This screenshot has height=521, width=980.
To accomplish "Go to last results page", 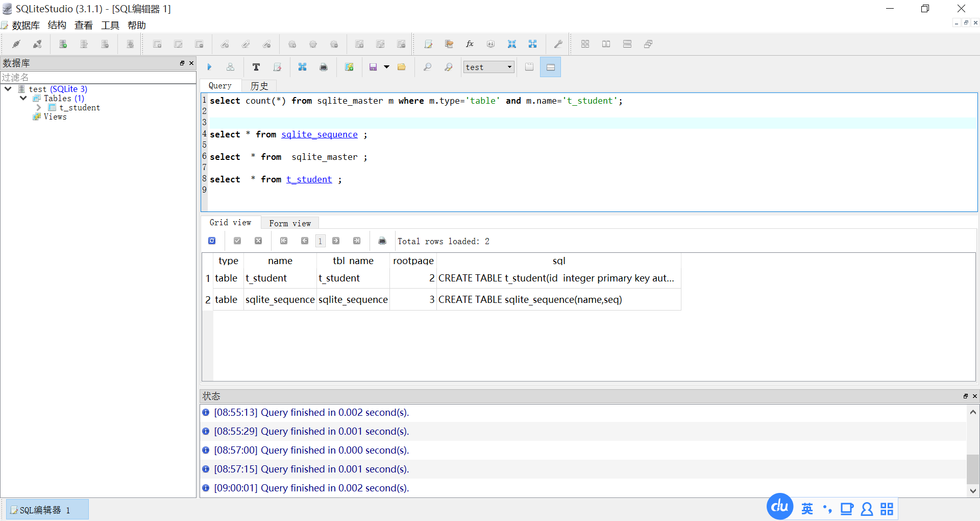I will 357,241.
